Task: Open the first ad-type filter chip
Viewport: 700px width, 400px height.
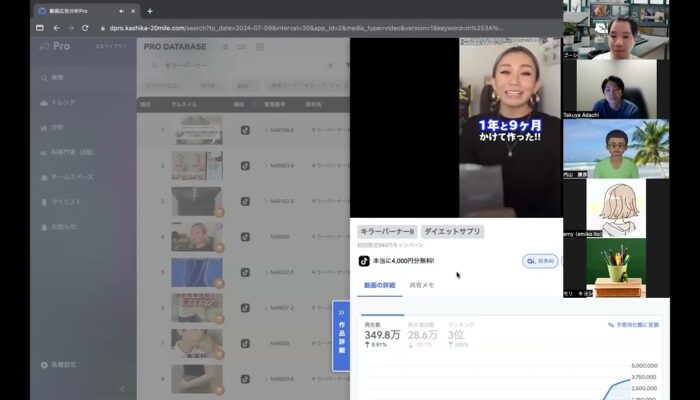Action: pyautogui.click(x=163, y=85)
